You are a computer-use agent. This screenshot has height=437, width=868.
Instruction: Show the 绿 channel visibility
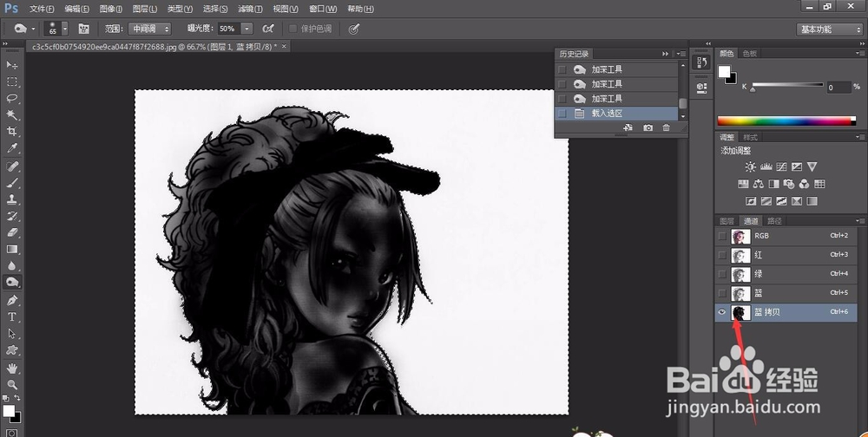click(x=722, y=274)
